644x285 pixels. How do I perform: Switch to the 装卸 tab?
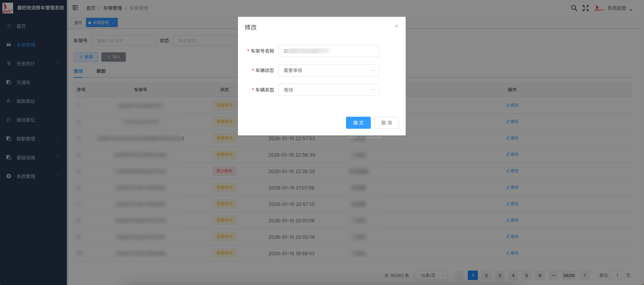point(101,71)
